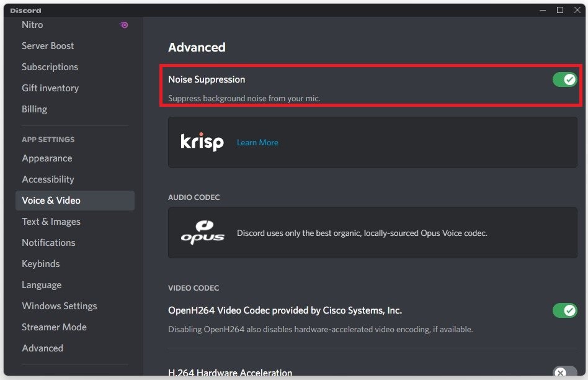
Task: Click the OpenH264 Video Codec label
Action: tap(285, 310)
